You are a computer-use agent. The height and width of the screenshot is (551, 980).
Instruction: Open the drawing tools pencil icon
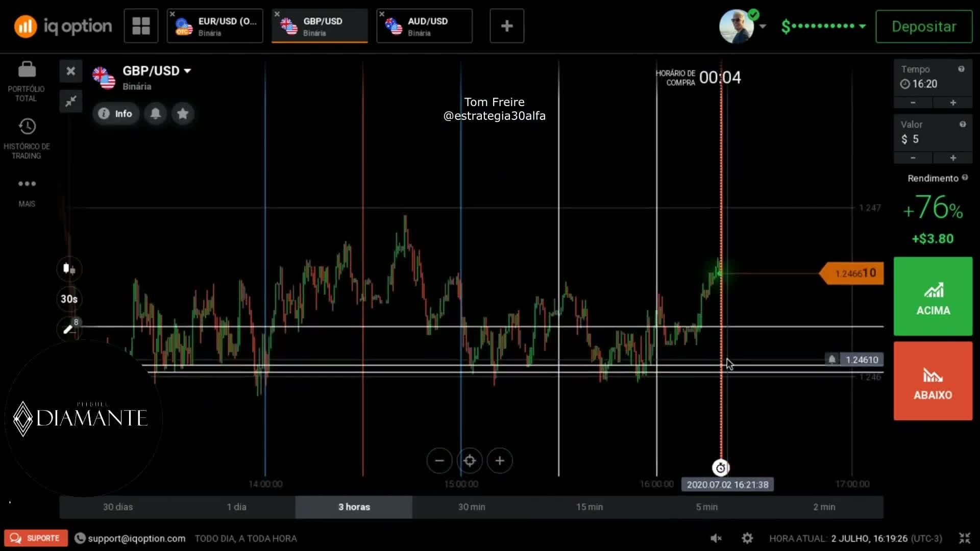(x=69, y=329)
